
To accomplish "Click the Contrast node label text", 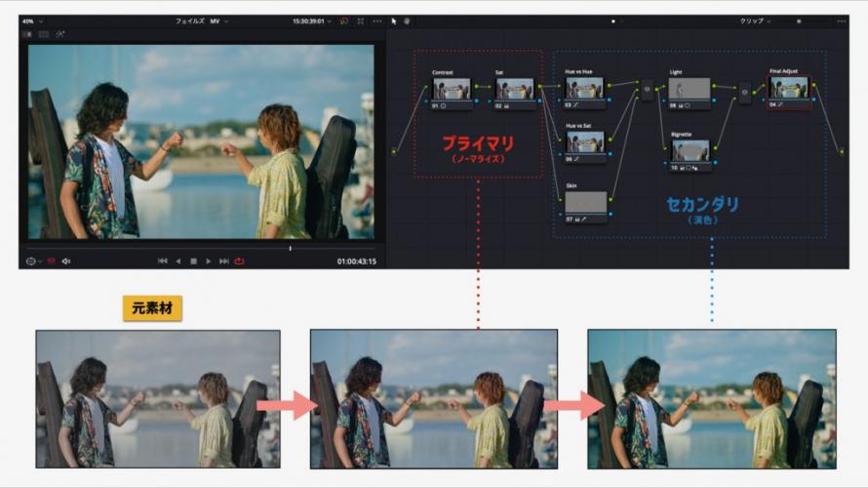I will (443, 72).
